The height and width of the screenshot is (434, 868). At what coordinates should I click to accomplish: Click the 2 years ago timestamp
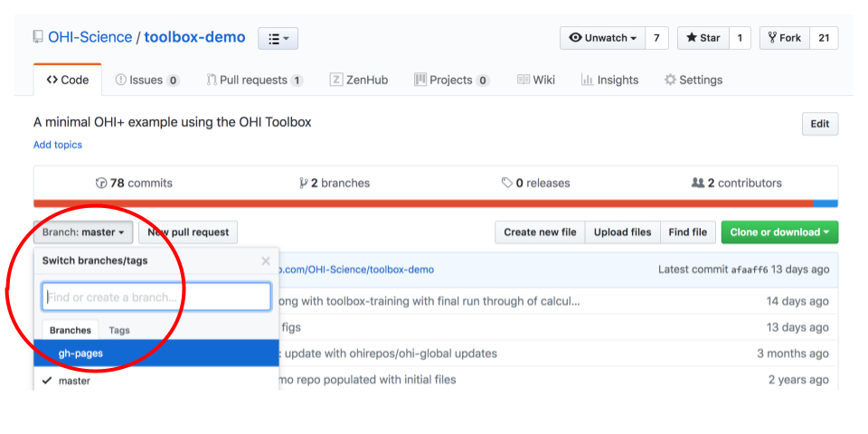798,380
